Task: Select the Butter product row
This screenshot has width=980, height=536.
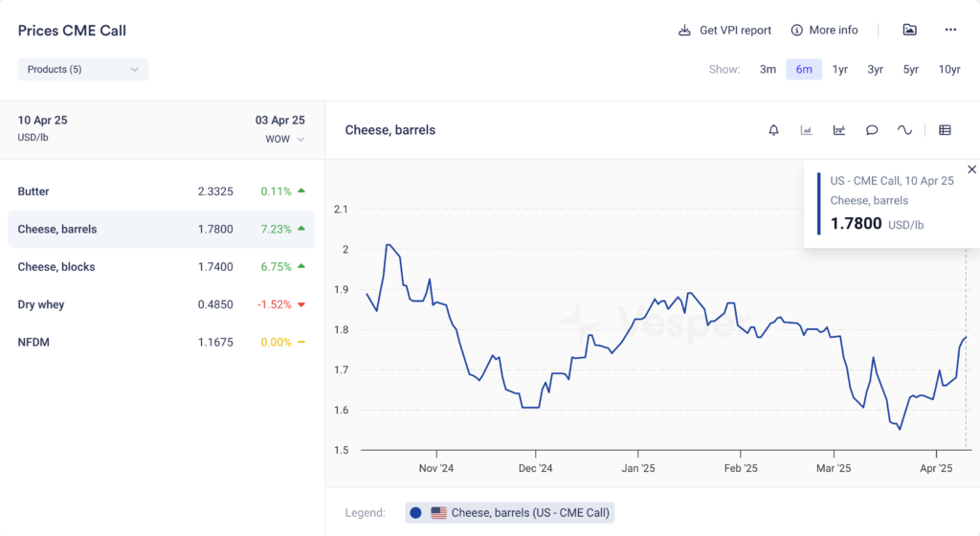Action: pos(161,191)
